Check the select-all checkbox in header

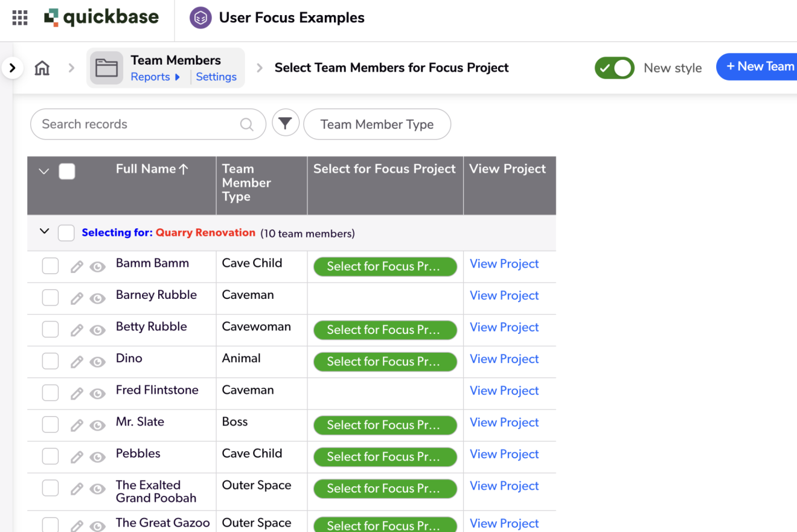coord(67,171)
